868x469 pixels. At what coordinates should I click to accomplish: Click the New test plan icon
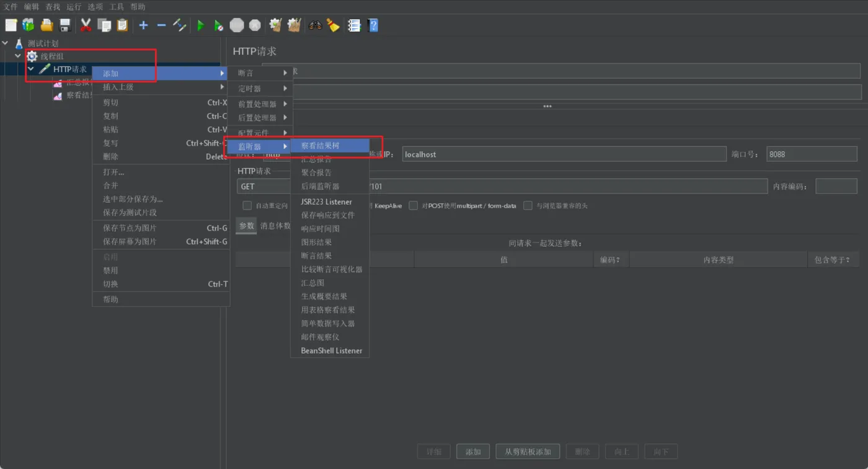pos(11,25)
